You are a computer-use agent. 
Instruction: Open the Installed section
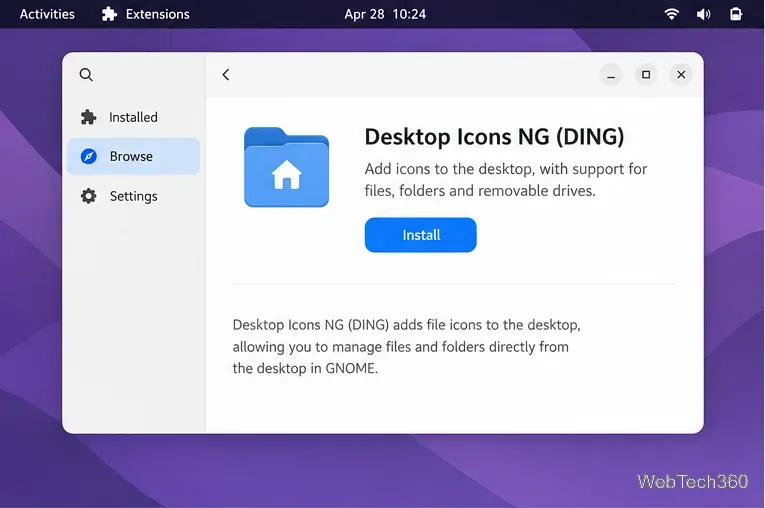[133, 117]
